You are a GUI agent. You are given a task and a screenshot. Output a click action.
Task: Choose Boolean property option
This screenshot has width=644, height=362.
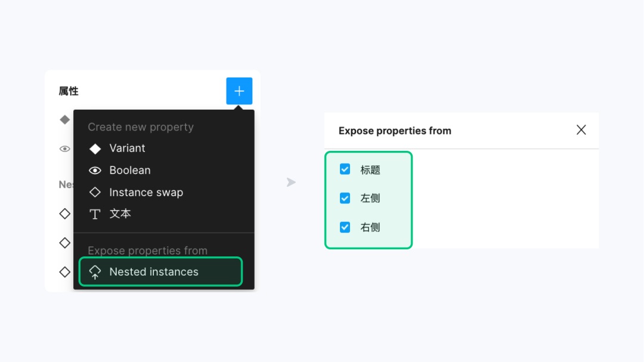[164, 170]
